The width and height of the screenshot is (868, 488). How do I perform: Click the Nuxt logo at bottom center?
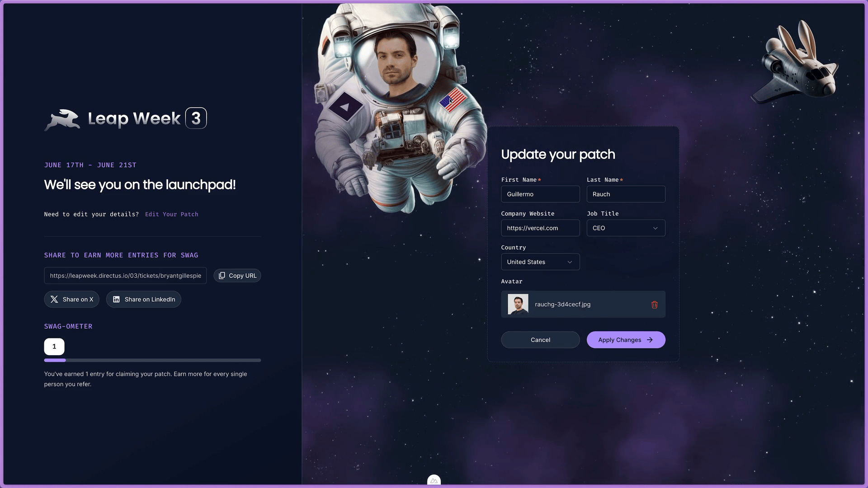(434, 481)
